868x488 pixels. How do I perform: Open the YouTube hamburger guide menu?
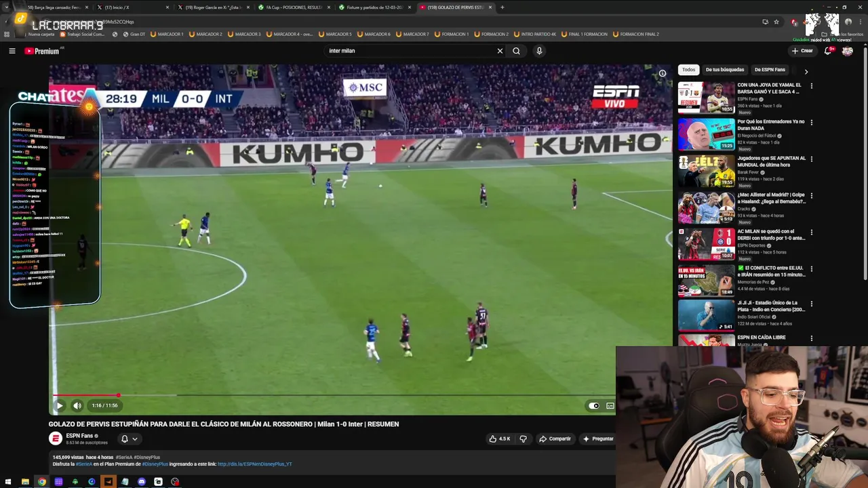(x=12, y=51)
